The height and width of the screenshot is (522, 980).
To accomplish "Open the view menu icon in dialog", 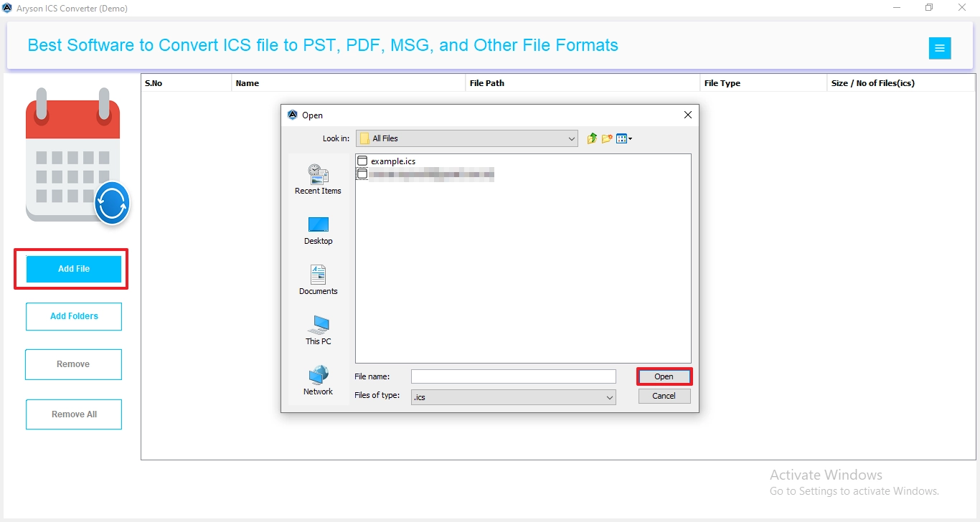I will 623,138.
